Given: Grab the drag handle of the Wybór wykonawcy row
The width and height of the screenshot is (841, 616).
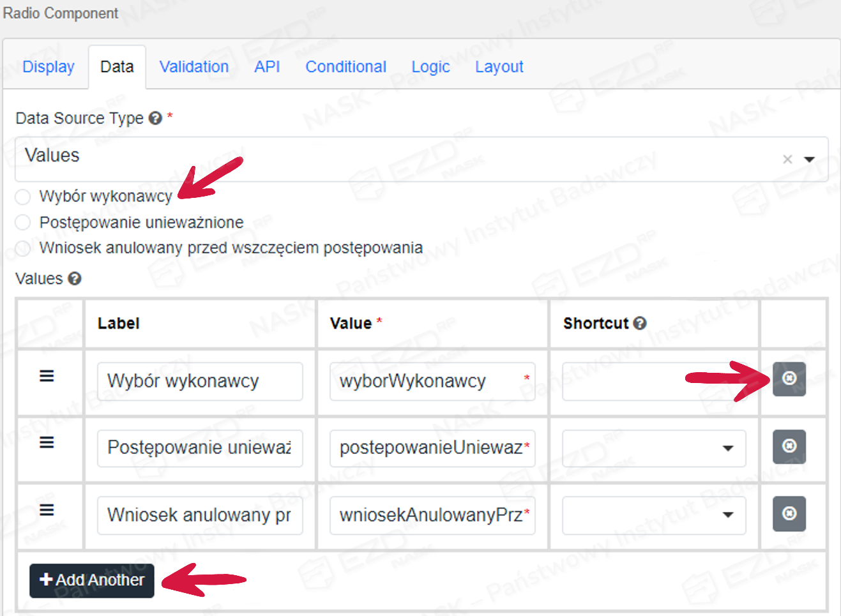Looking at the screenshot, I should point(47,376).
